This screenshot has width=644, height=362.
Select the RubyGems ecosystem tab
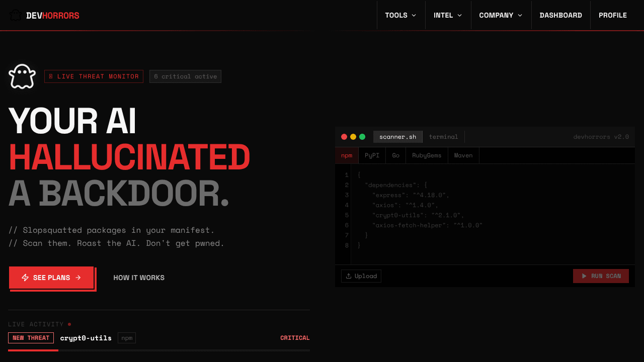click(x=427, y=155)
